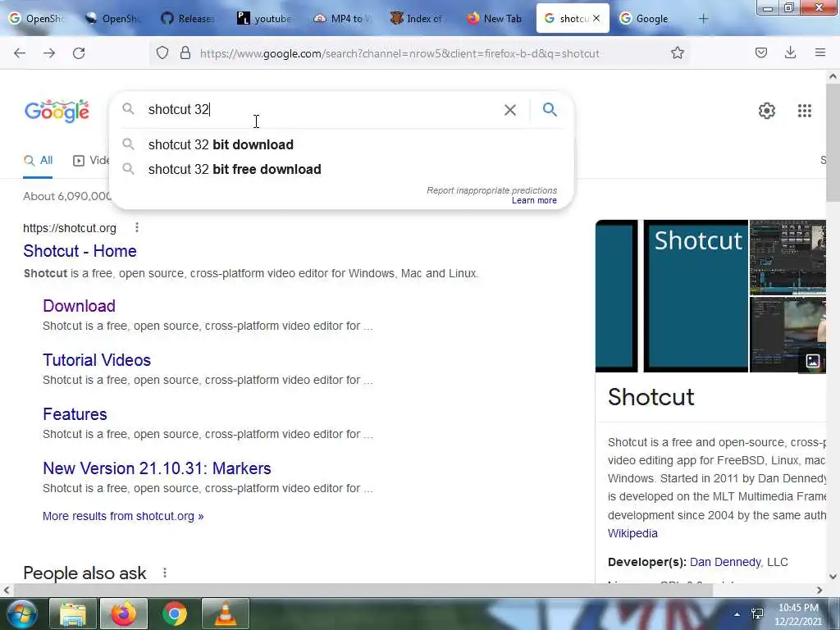Viewport: 840px width, 630px height.
Task: Switch to the youtube tab
Action: 265,19
